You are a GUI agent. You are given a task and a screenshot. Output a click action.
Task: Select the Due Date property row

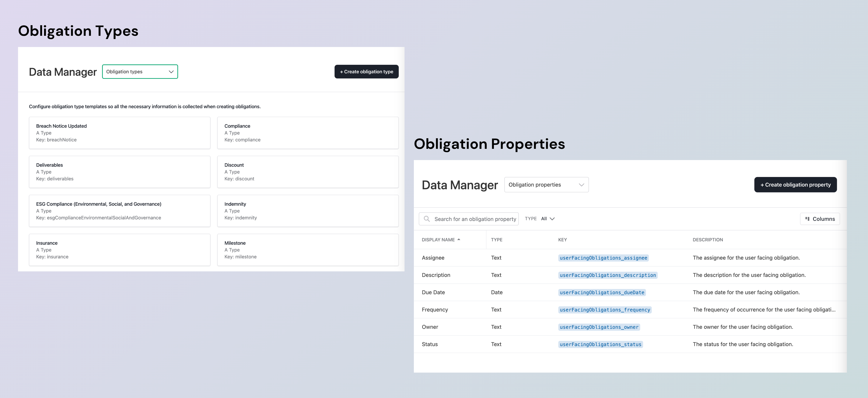630,292
